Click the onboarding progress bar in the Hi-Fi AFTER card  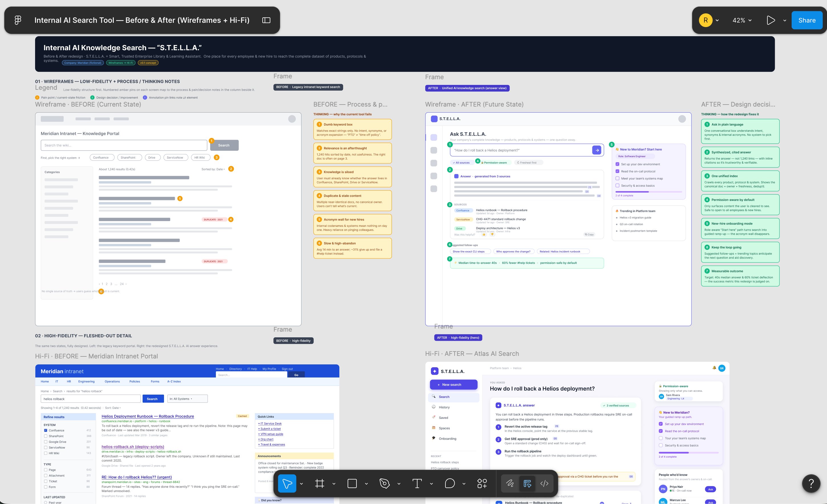pos(688,453)
